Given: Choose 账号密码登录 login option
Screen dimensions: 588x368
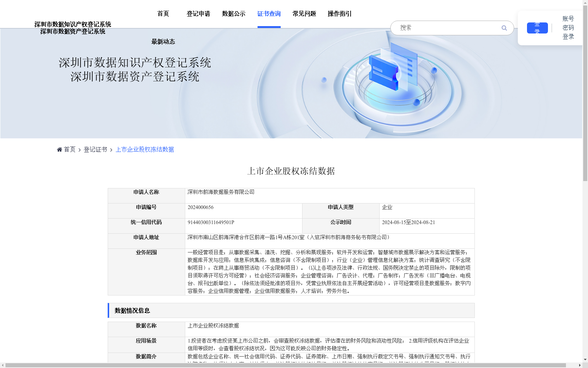Looking at the screenshot, I should [x=568, y=28].
